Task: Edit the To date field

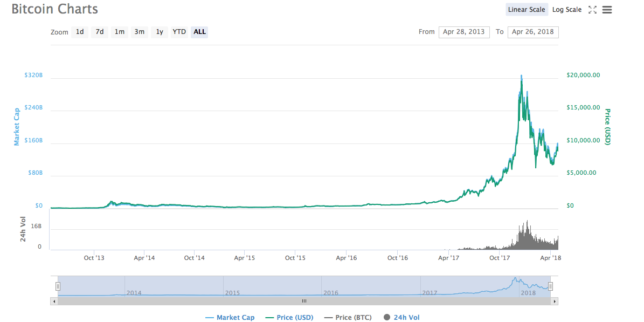Action: tap(532, 32)
